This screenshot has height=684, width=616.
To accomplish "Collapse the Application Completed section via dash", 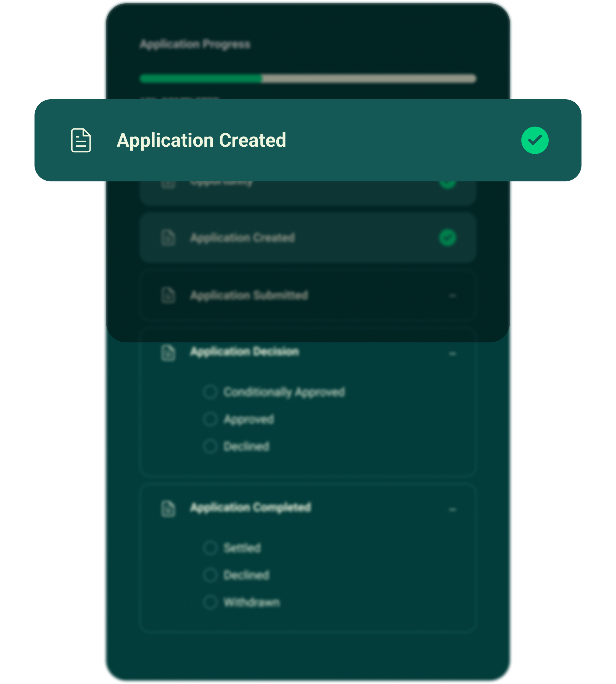I will click(x=452, y=509).
